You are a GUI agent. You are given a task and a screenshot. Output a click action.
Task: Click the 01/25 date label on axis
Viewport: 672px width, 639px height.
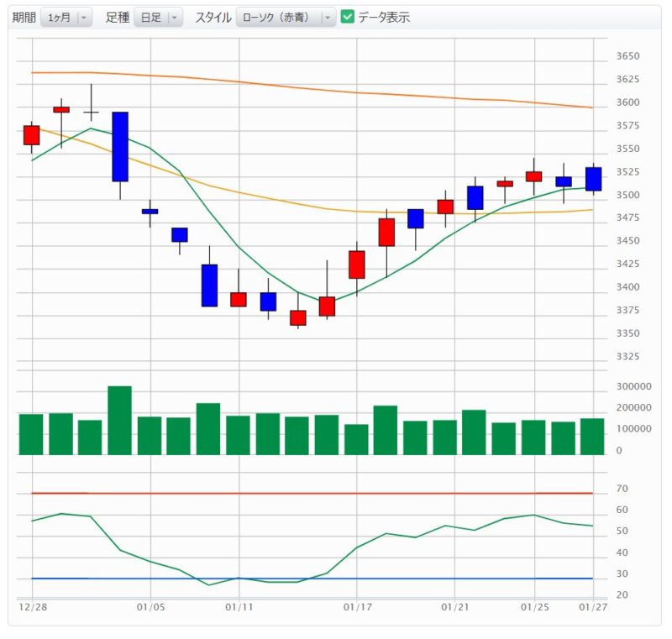pos(534,605)
